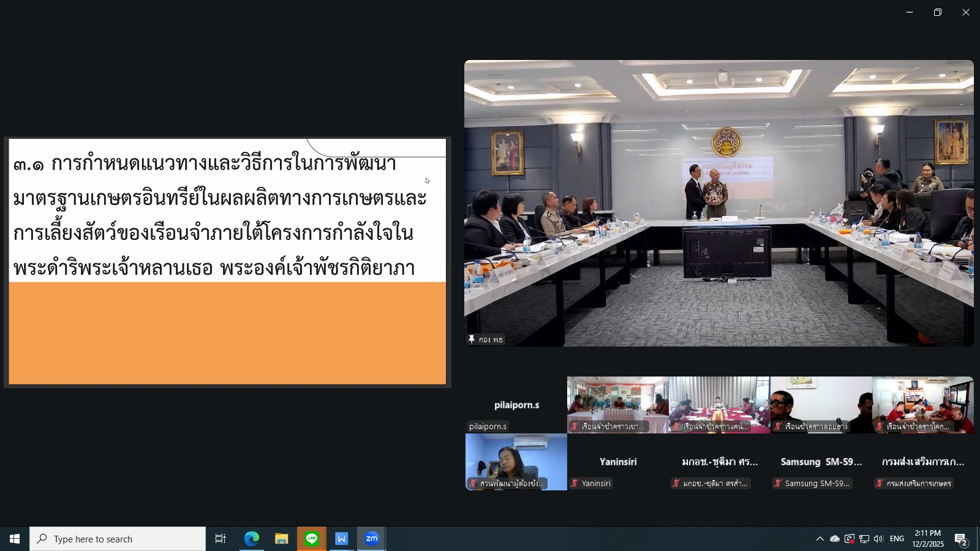The image size is (980, 551).
Task: Open the clock and date flyout
Action: 927,539
